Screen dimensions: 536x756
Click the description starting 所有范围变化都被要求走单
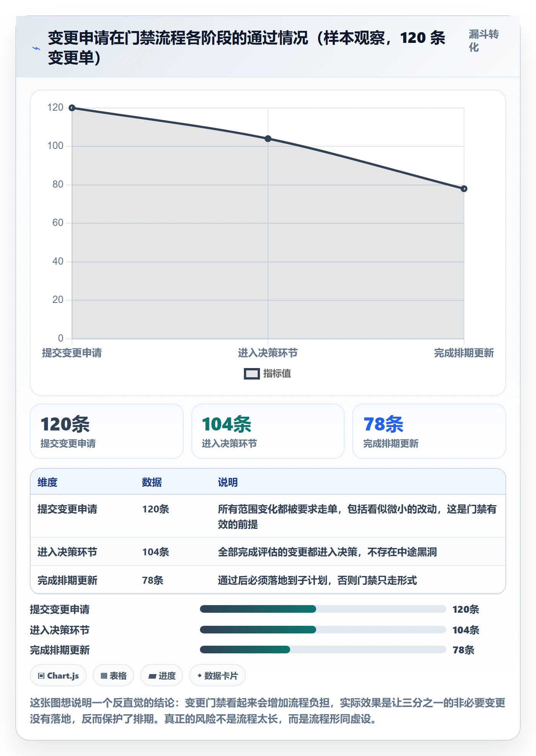pyautogui.click(x=357, y=517)
